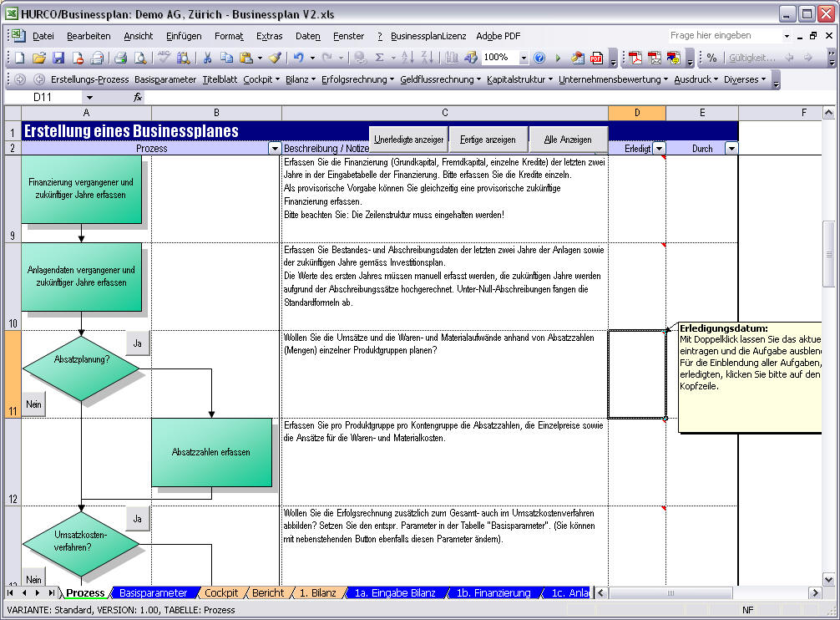Click Erstellungs-Prozess toolbar button
The width and height of the screenshot is (840, 620).
coord(90,79)
